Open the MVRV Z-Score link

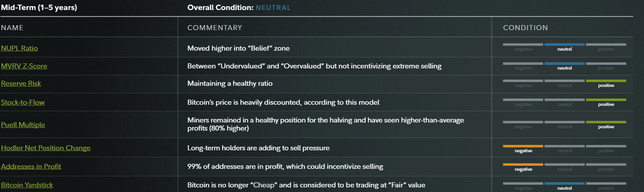[x=24, y=66]
